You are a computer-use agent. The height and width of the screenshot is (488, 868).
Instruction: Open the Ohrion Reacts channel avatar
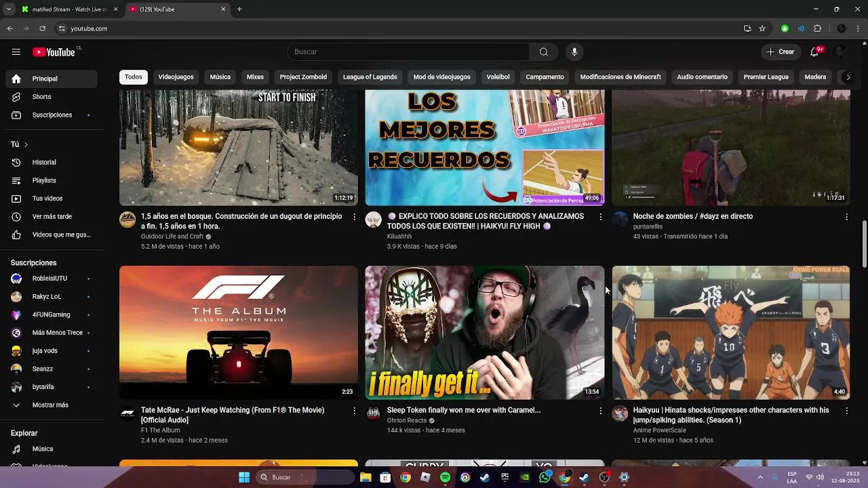coord(374,413)
